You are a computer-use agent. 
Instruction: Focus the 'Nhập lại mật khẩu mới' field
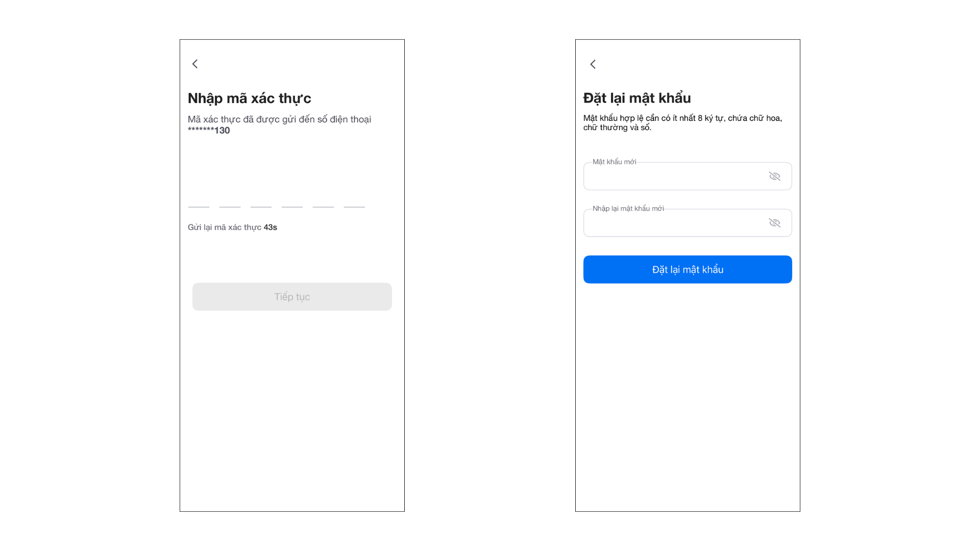674,223
